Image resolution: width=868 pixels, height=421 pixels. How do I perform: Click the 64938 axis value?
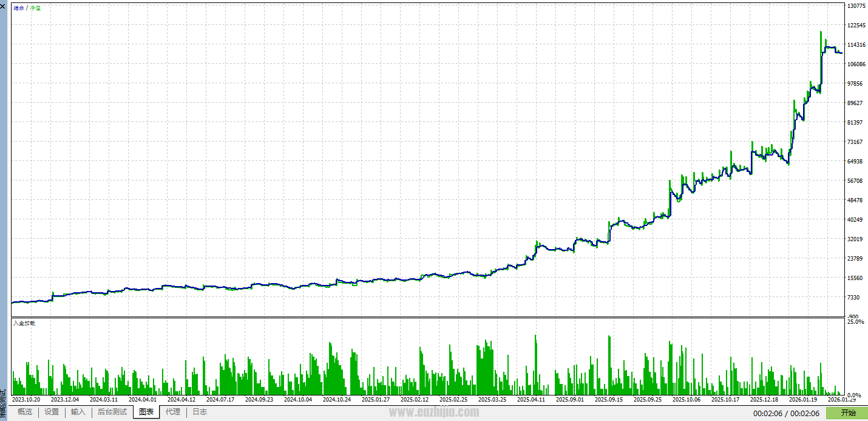coord(855,162)
